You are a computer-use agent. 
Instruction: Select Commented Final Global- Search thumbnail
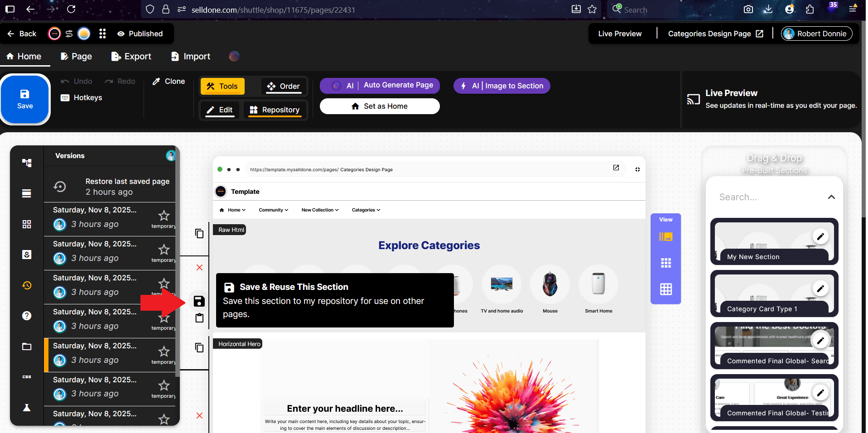pos(774,346)
